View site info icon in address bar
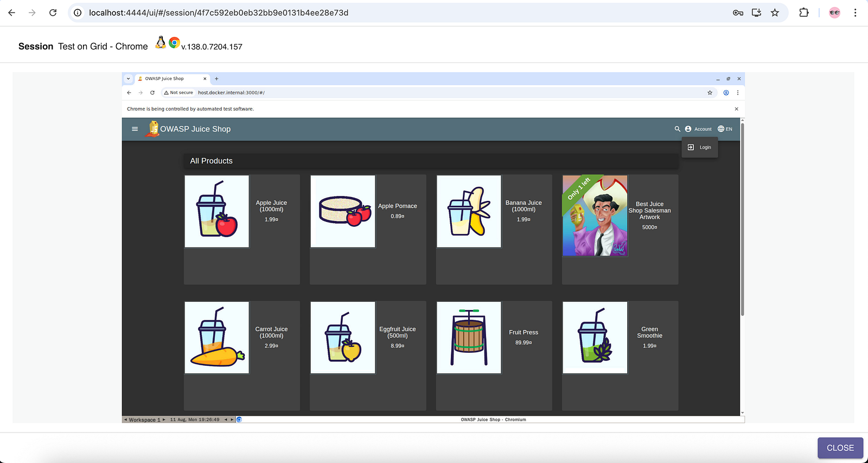 point(78,12)
